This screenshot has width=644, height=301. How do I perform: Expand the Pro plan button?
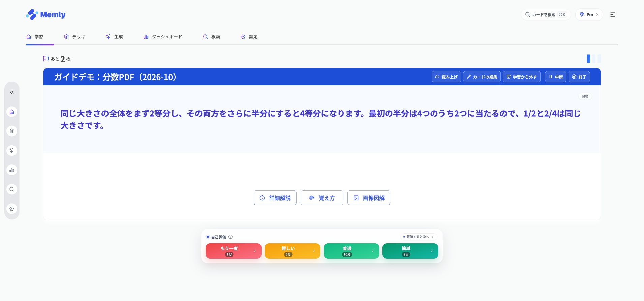click(x=589, y=14)
